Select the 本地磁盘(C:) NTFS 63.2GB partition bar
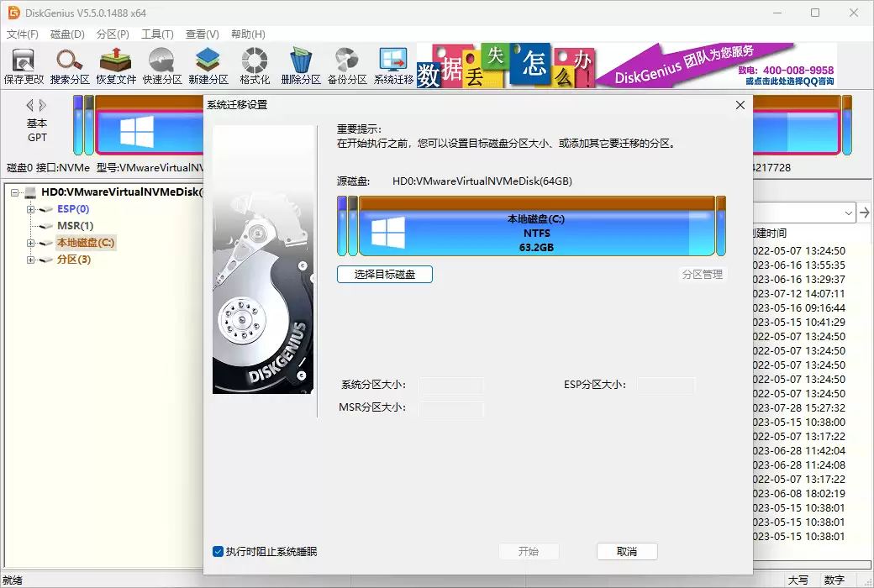Viewport: 874px width, 588px height. click(x=537, y=226)
